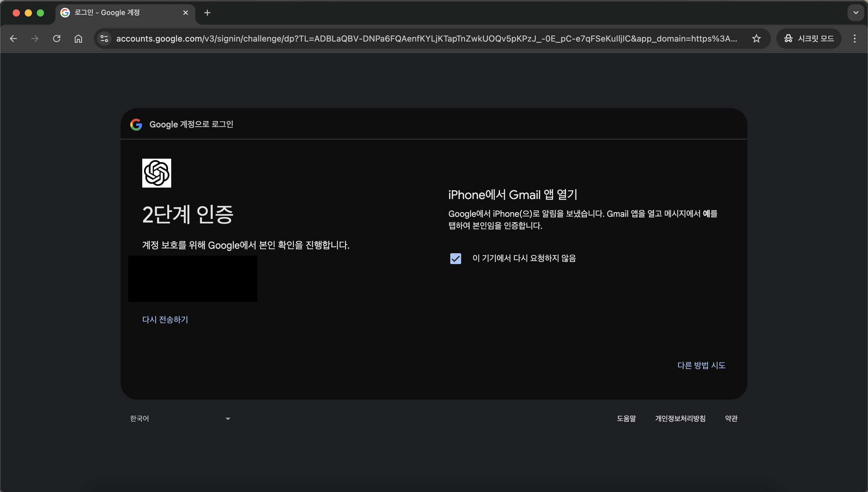Open Chrome three-dot menu
Viewport: 868px width, 492px height.
(x=854, y=39)
